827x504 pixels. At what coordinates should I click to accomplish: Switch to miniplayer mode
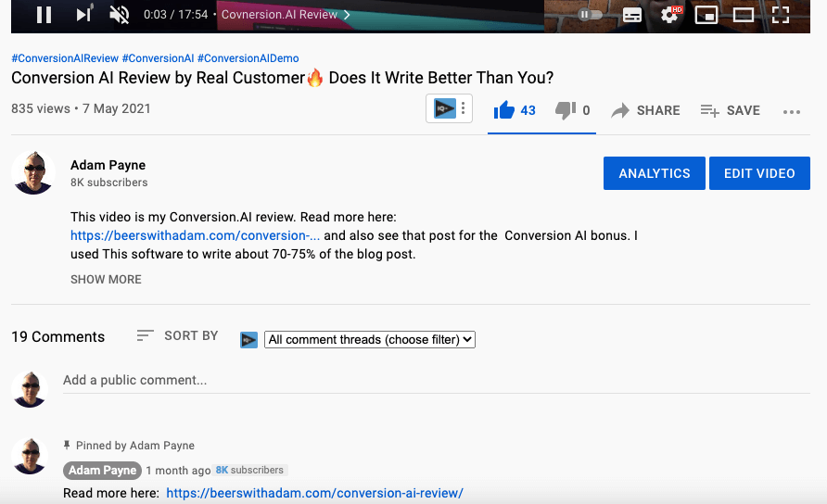click(x=706, y=15)
